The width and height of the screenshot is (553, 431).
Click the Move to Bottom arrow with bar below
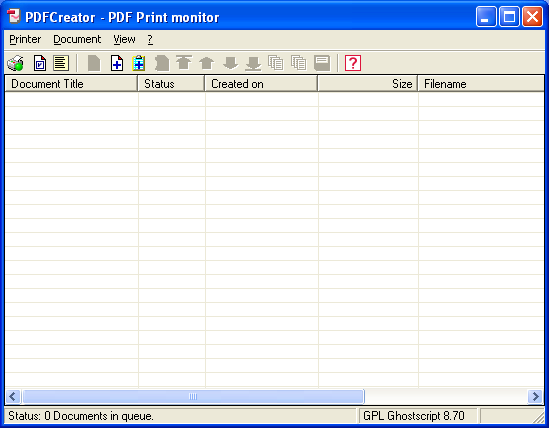click(253, 63)
